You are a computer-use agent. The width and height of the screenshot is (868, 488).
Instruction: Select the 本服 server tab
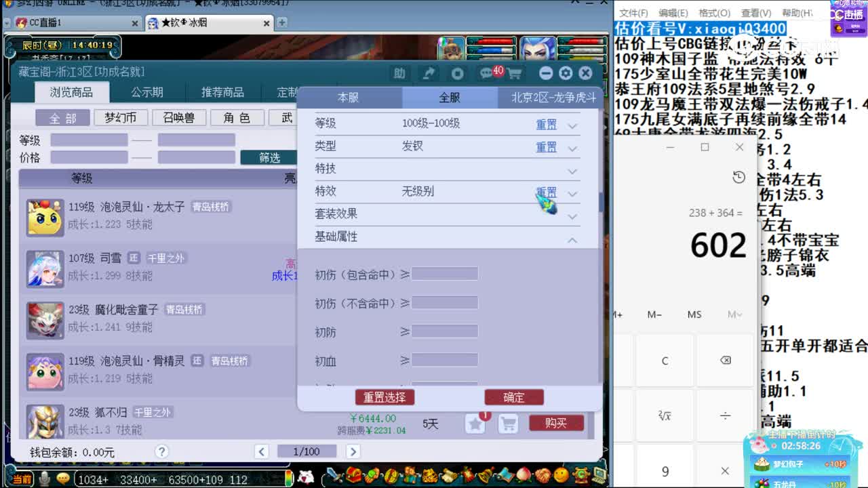(x=349, y=98)
